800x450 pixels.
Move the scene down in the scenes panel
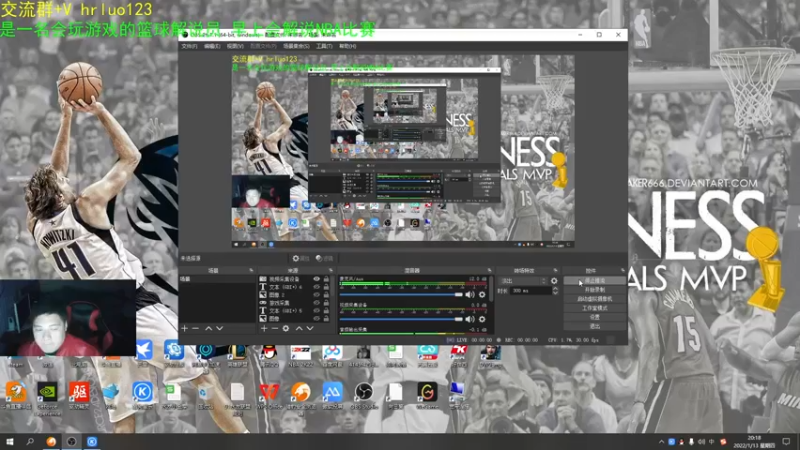pyautogui.click(x=219, y=328)
